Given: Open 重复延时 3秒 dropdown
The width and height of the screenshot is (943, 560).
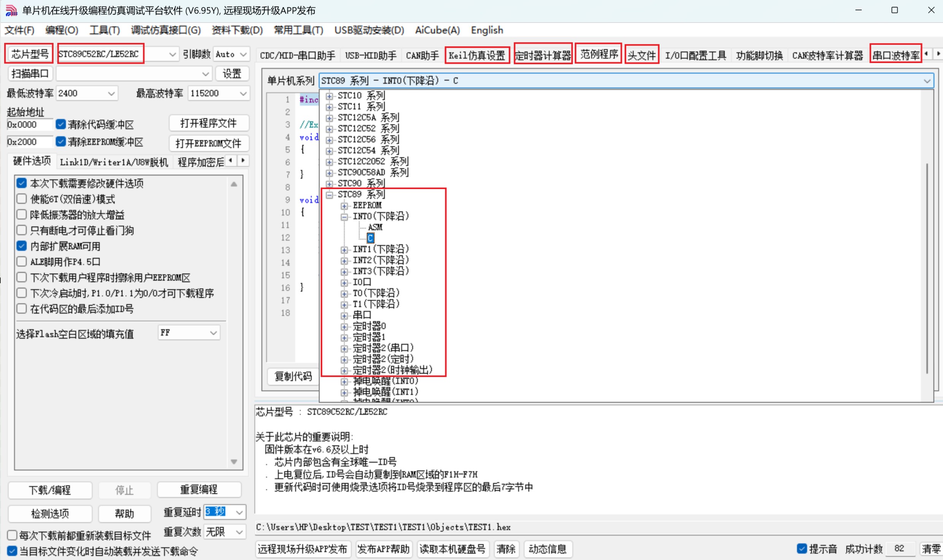Looking at the screenshot, I should [x=239, y=512].
